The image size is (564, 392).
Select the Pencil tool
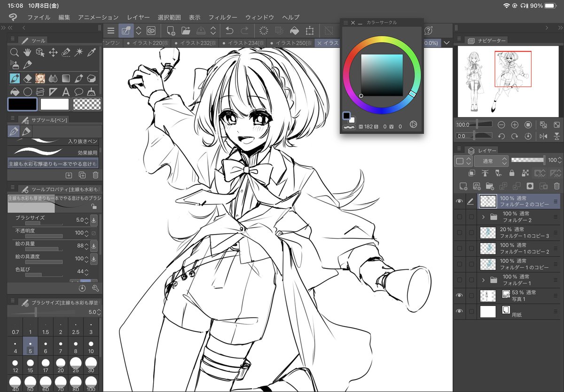coord(27,65)
